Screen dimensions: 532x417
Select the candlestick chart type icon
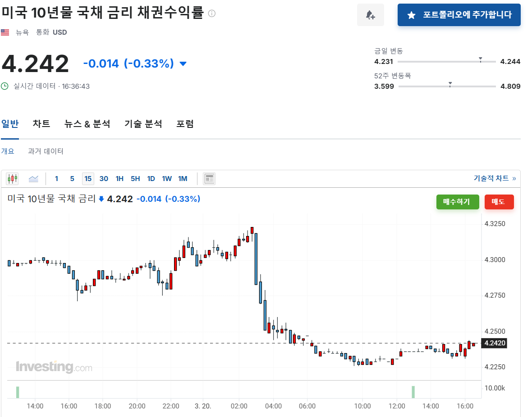pyautogui.click(x=12, y=178)
